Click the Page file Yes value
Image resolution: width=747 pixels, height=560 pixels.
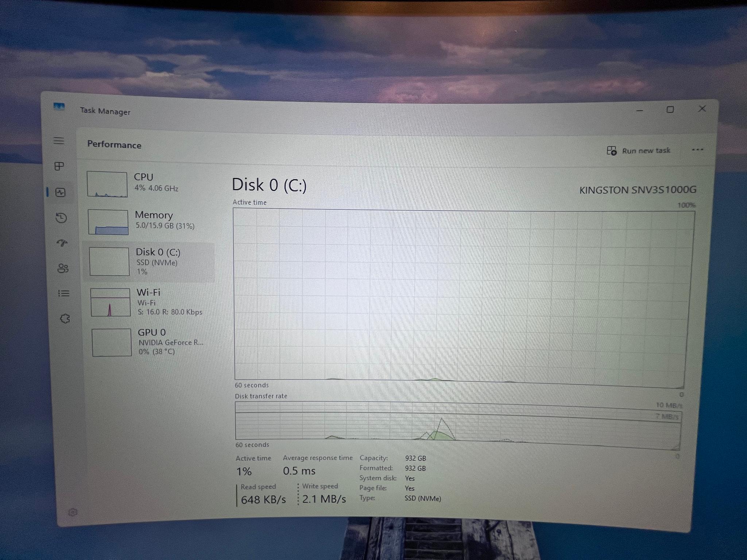pos(410,488)
